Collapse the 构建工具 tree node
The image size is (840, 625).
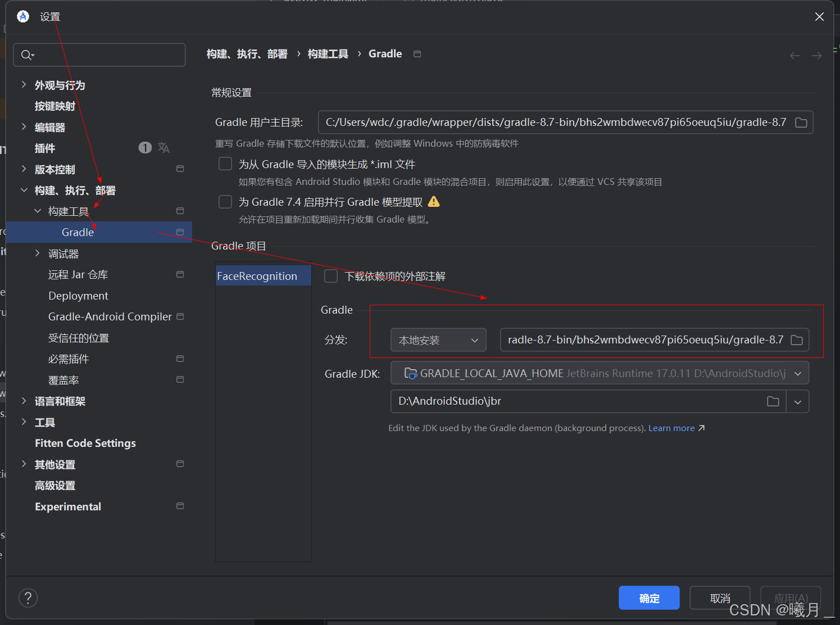(37, 211)
